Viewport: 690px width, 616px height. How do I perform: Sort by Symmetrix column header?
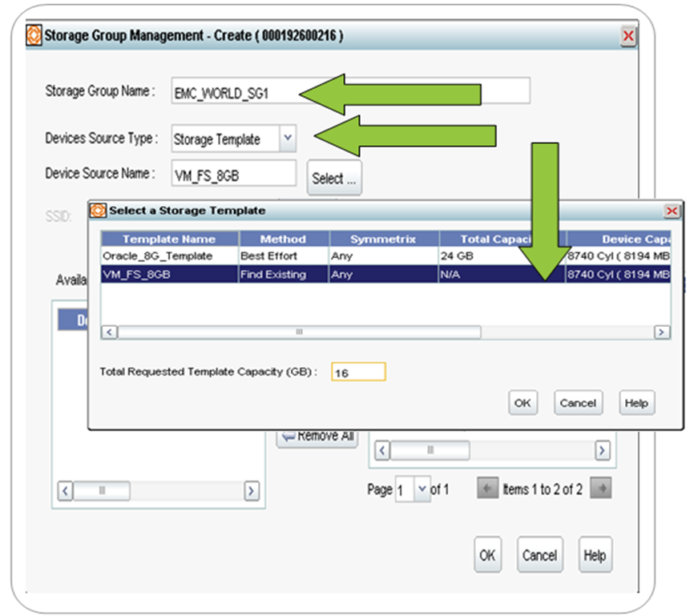(x=383, y=239)
